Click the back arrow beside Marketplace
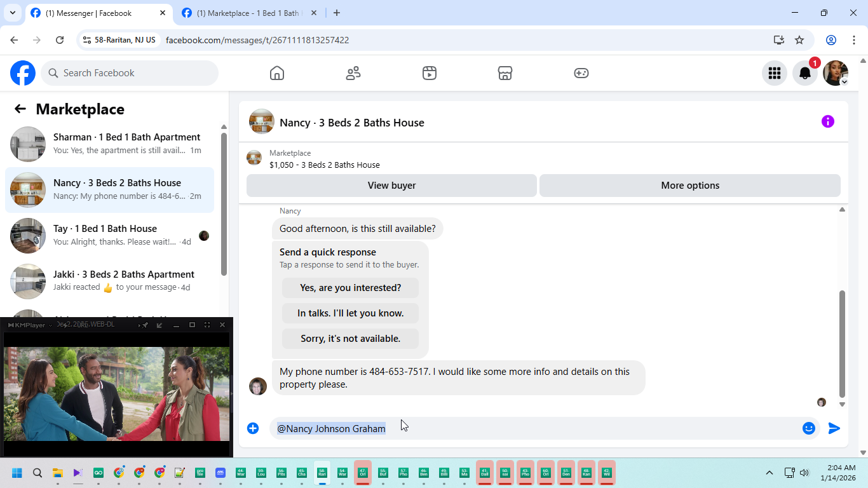 20,109
